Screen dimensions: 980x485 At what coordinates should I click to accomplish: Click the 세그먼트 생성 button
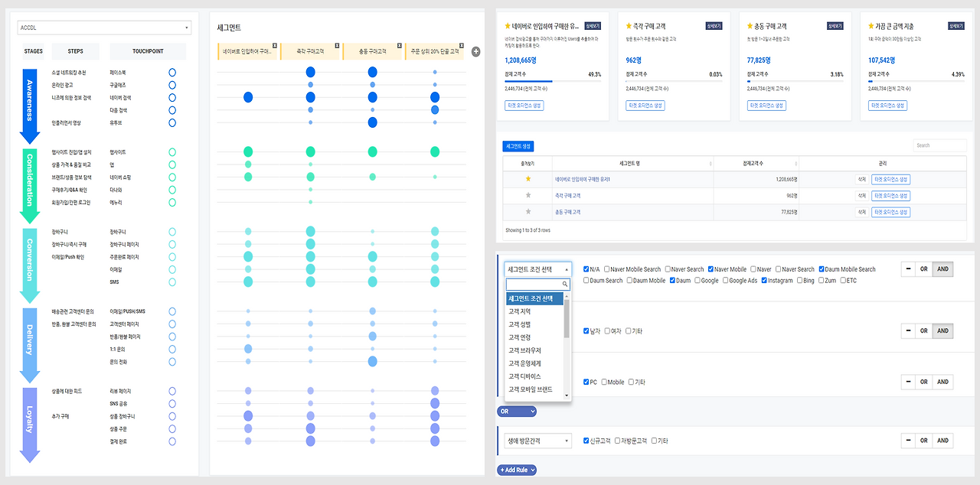518,146
